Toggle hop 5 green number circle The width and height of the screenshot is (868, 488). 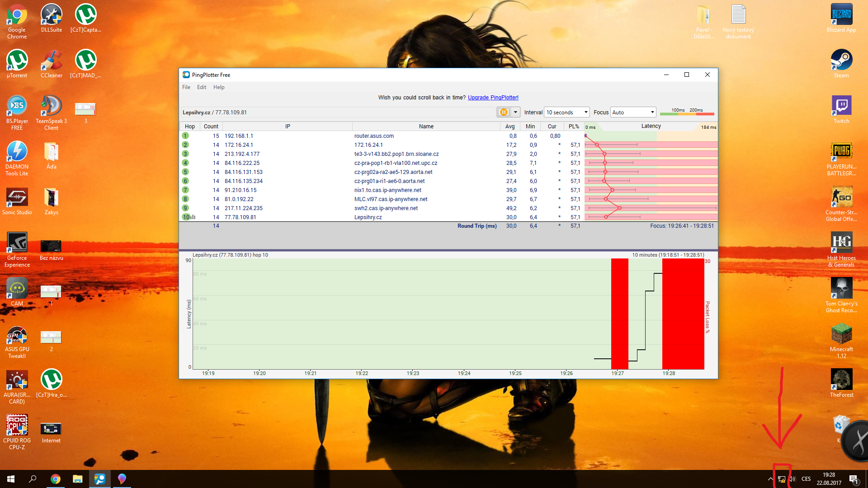(185, 172)
